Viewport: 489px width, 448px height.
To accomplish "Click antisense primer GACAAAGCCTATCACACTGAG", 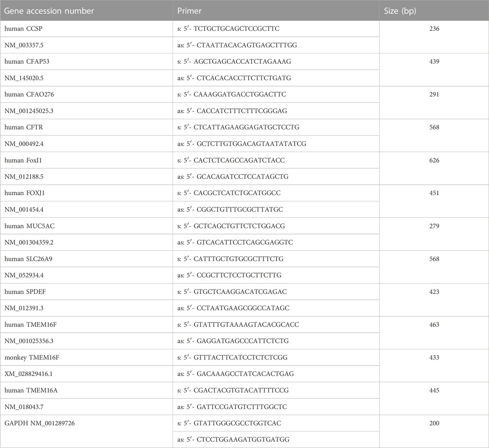I will (245, 374).
